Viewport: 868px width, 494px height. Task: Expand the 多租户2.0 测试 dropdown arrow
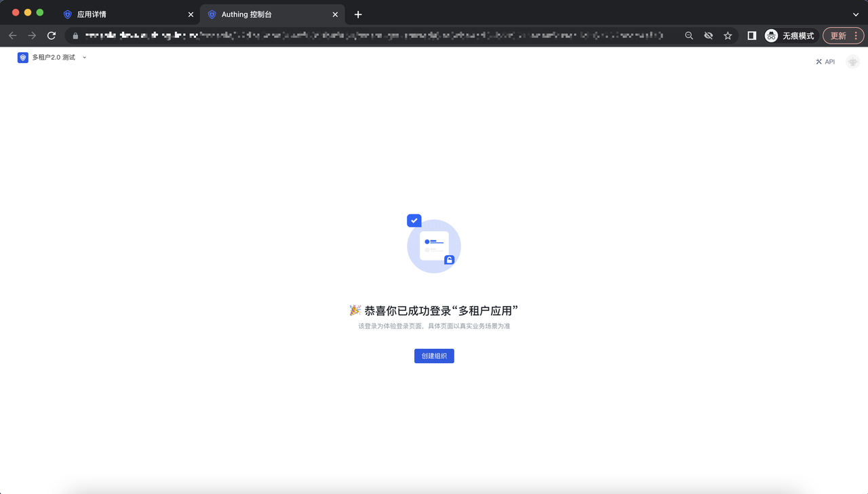pyautogui.click(x=84, y=58)
